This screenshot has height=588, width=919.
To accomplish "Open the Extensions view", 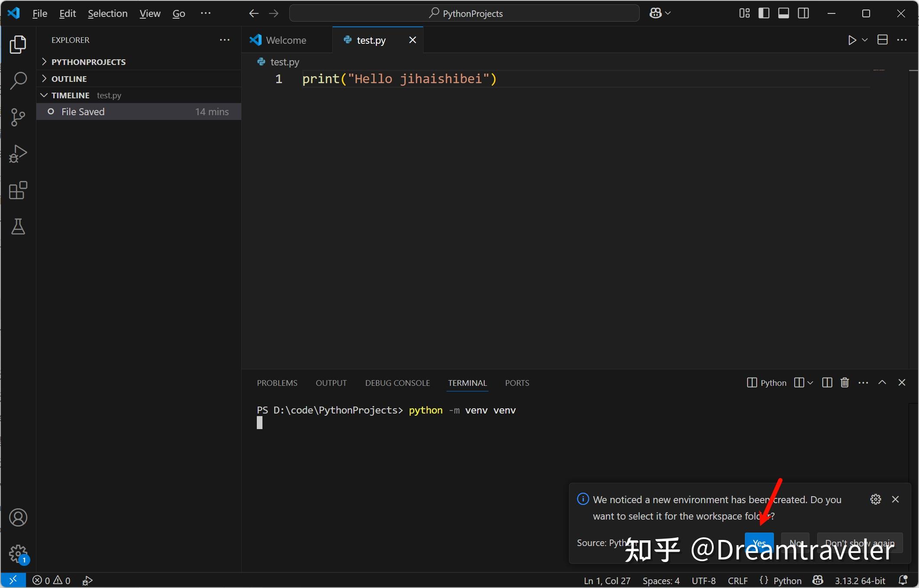I will [x=18, y=191].
